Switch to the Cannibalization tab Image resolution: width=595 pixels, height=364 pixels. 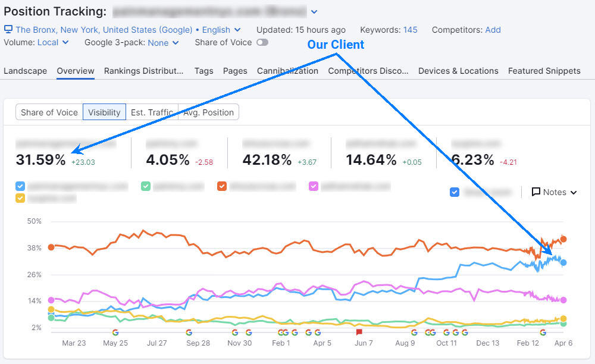287,71
